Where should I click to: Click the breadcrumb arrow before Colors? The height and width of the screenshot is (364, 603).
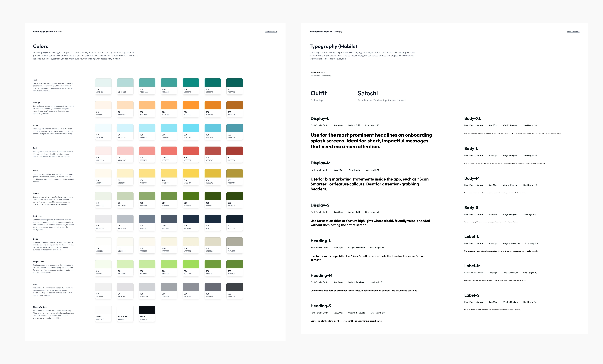pos(55,32)
